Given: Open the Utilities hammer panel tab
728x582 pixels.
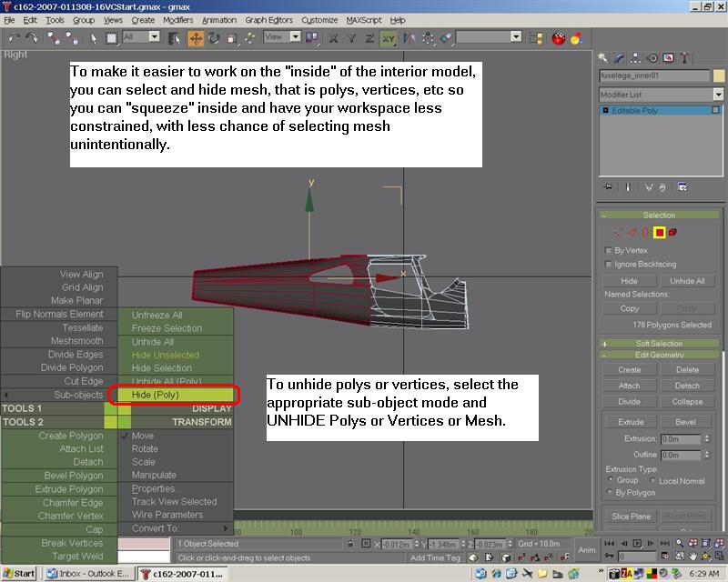Looking at the screenshot, I should [x=684, y=57].
